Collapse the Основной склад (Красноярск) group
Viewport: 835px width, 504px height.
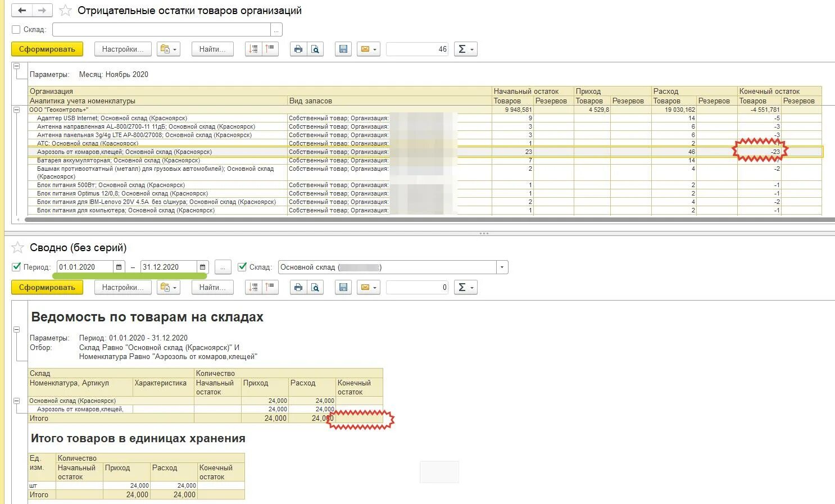click(16, 401)
